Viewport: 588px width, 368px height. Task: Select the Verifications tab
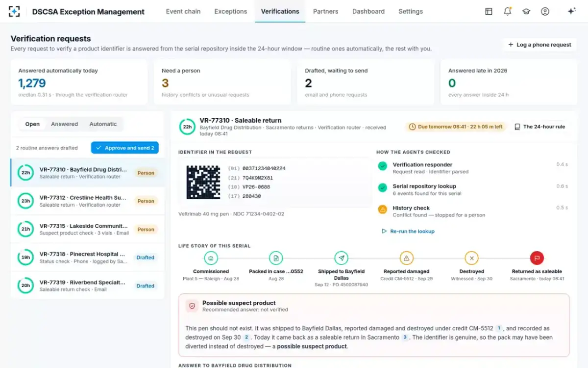click(x=280, y=11)
